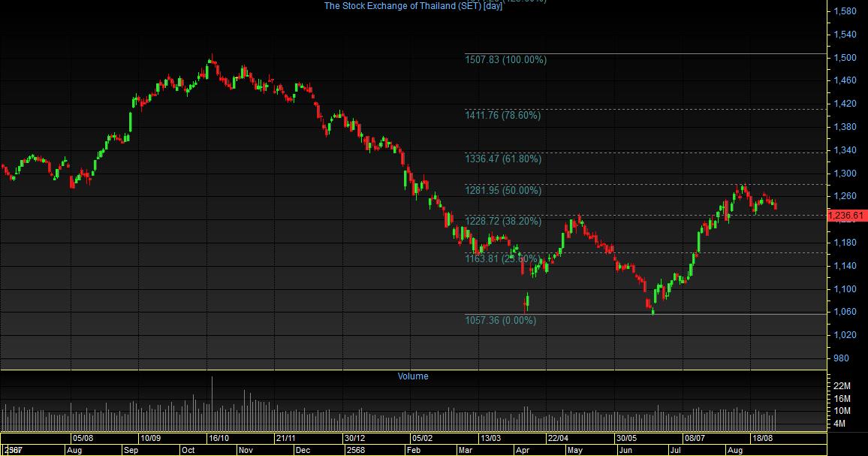Click the 980 price axis value
This screenshot has width=868, height=456.
point(841,358)
